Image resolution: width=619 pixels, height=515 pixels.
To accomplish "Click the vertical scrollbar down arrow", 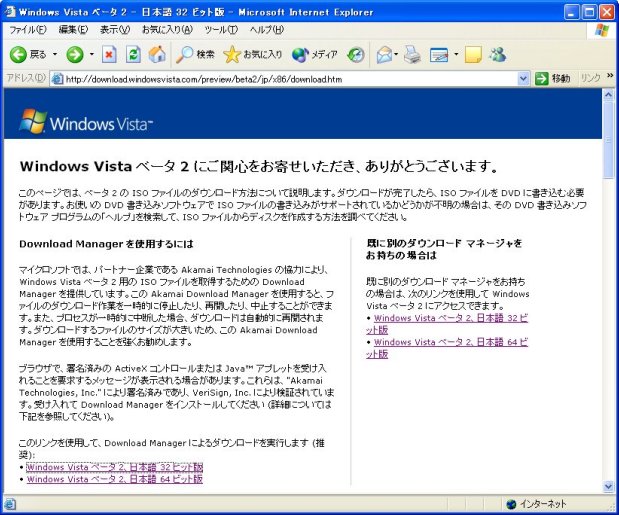I will (609, 488).
